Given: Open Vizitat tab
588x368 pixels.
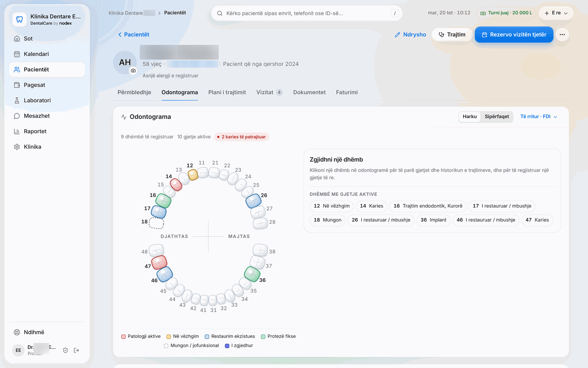Looking at the screenshot, I should 269,92.
